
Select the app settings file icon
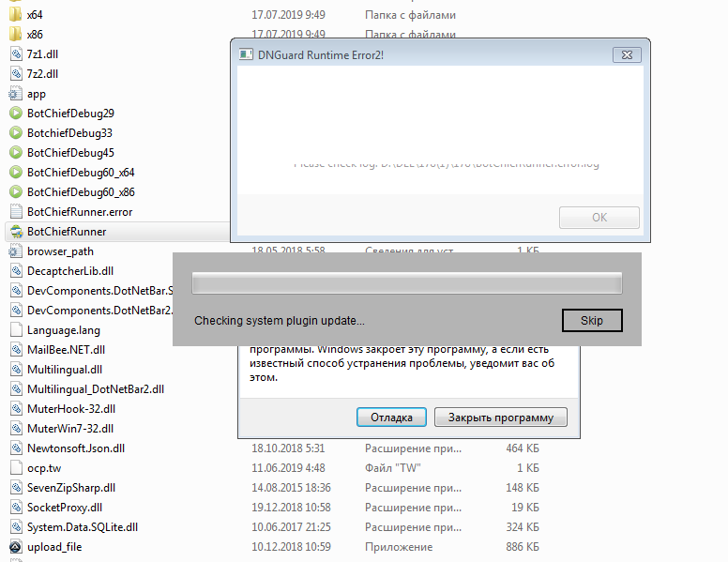coord(15,94)
